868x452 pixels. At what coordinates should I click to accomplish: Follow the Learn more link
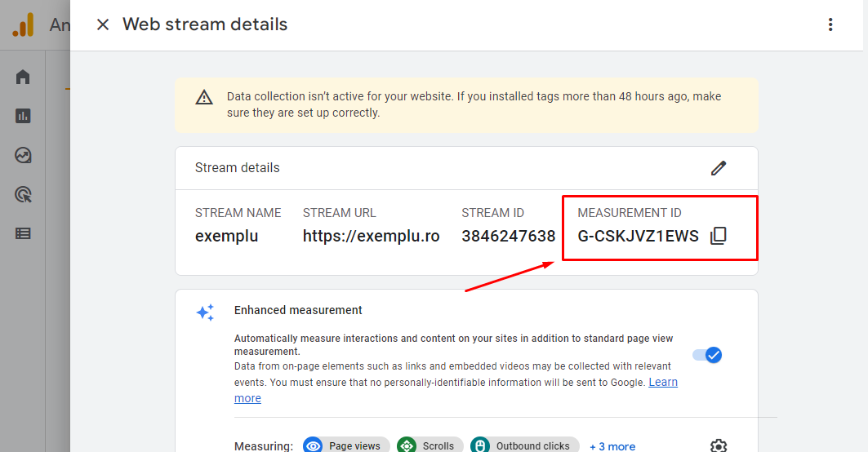click(x=662, y=383)
